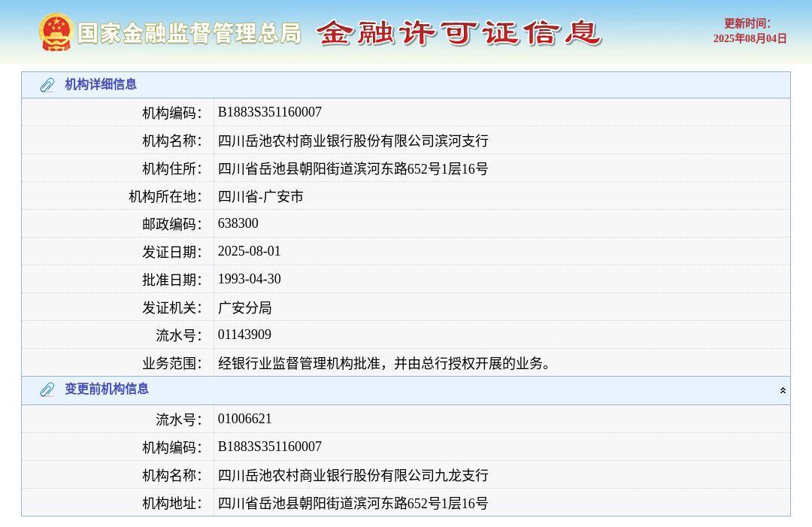Click approval date 1993-04-30
The image size is (812, 527).
[x=249, y=279]
